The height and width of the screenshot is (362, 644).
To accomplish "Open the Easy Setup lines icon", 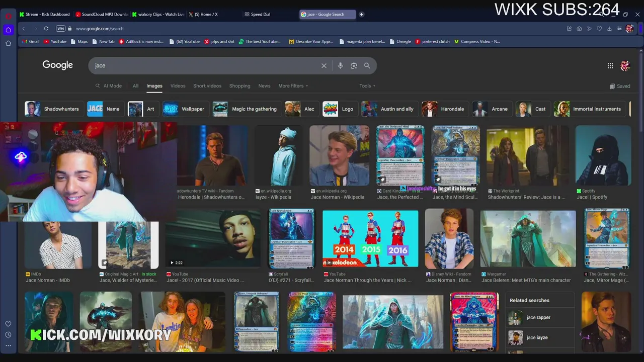I will tap(619, 29).
